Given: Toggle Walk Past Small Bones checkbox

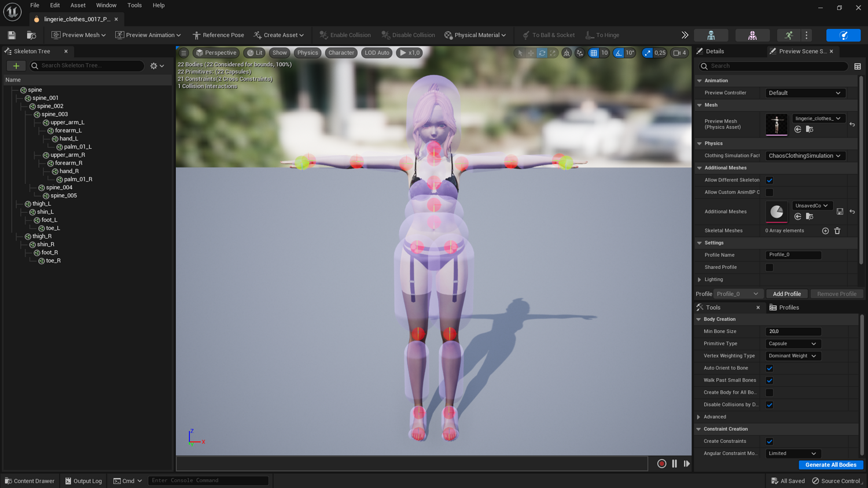Looking at the screenshot, I should pyautogui.click(x=770, y=380).
